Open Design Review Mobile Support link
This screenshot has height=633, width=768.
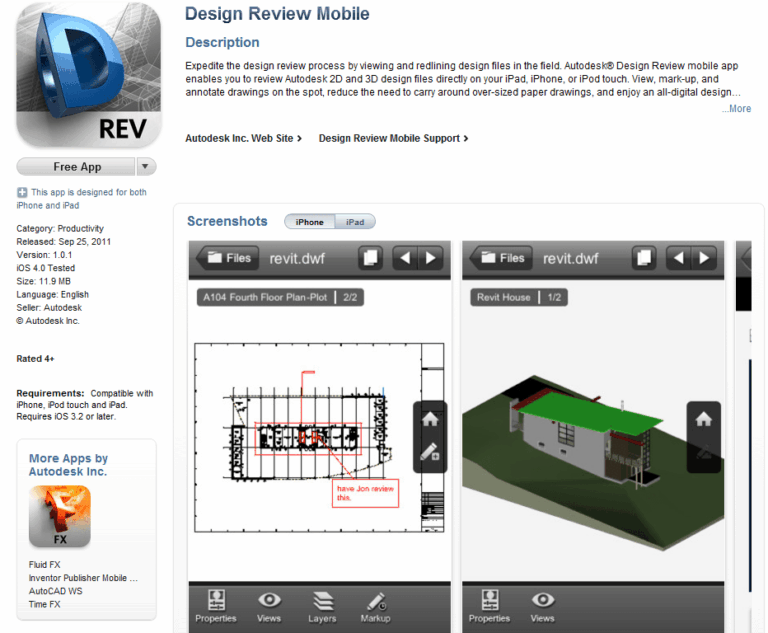click(393, 139)
